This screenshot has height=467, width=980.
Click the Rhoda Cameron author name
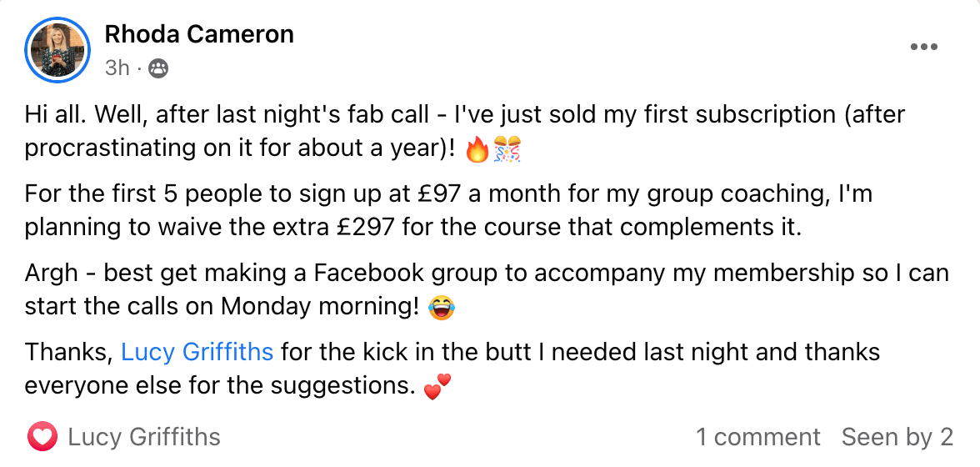199,34
